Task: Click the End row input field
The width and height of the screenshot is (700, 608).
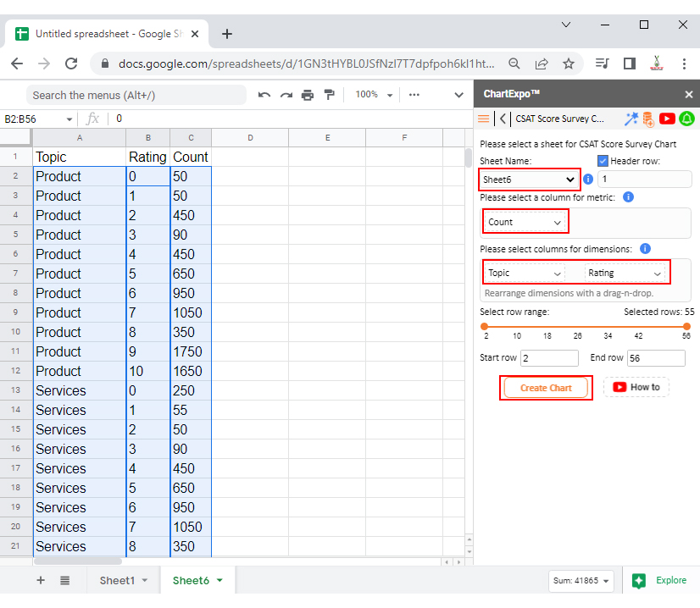Action: pos(656,357)
